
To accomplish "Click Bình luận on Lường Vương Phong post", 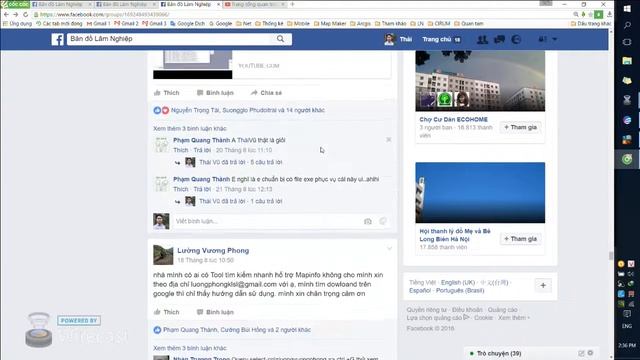I will tap(215, 312).
